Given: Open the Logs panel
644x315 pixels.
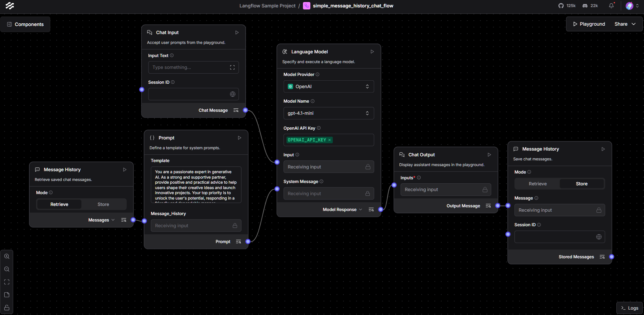Looking at the screenshot, I should point(629,308).
